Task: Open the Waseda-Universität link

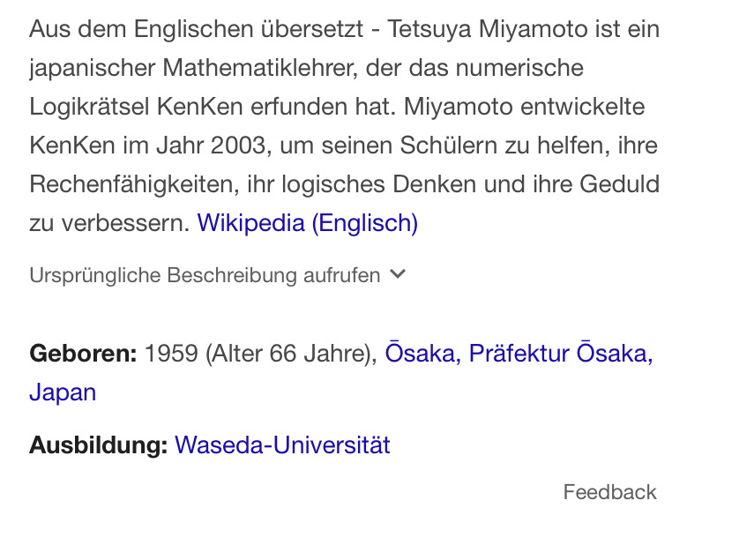Action: coord(282,444)
